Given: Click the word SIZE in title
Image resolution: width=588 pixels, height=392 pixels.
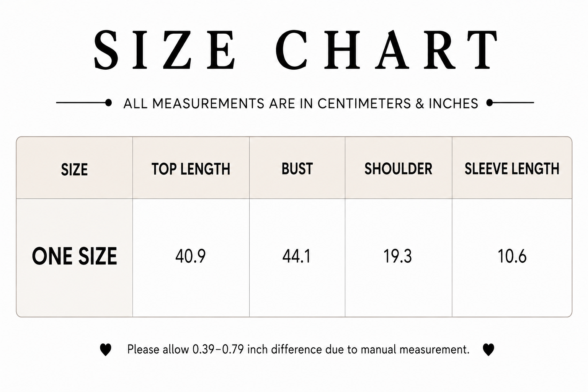Looking at the screenshot, I should click(165, 50).
